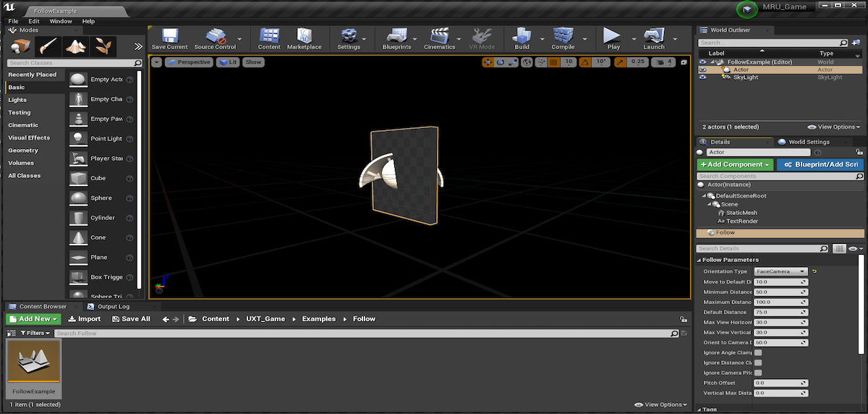This screenshot has height=414, width=868.
Task: Open the Orientation Type dropdown
Action: coord(780,271)
